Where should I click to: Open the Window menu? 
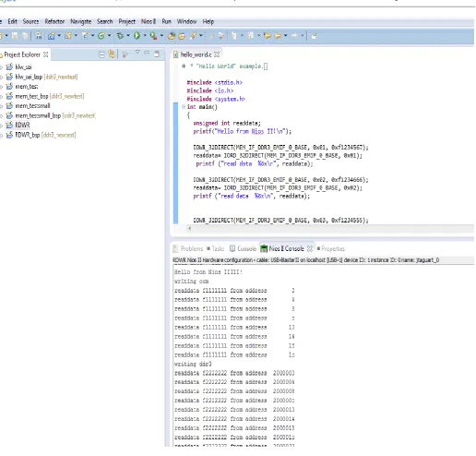pos(186,21)
